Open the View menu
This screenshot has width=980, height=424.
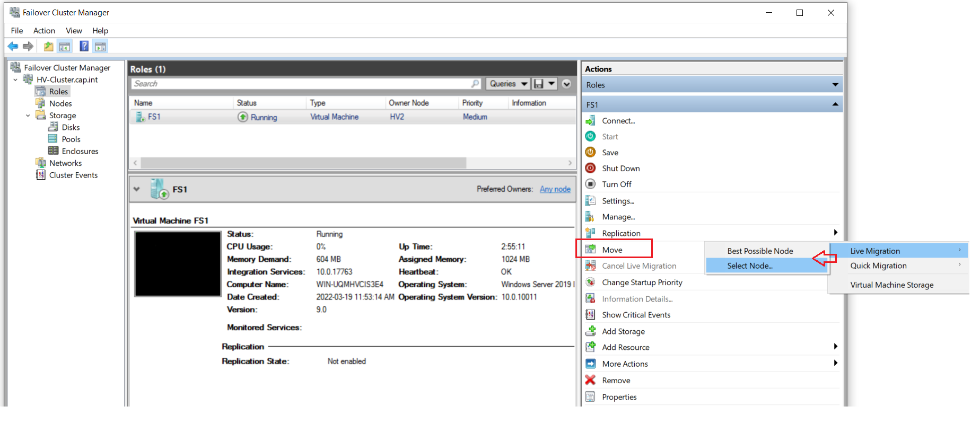(74, 31)
